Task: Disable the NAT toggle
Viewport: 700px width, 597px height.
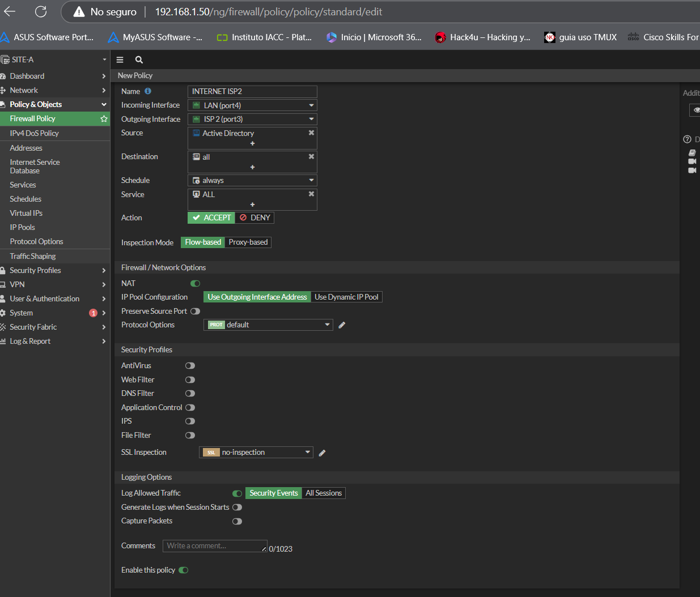Action: click(x=195, y=283)
